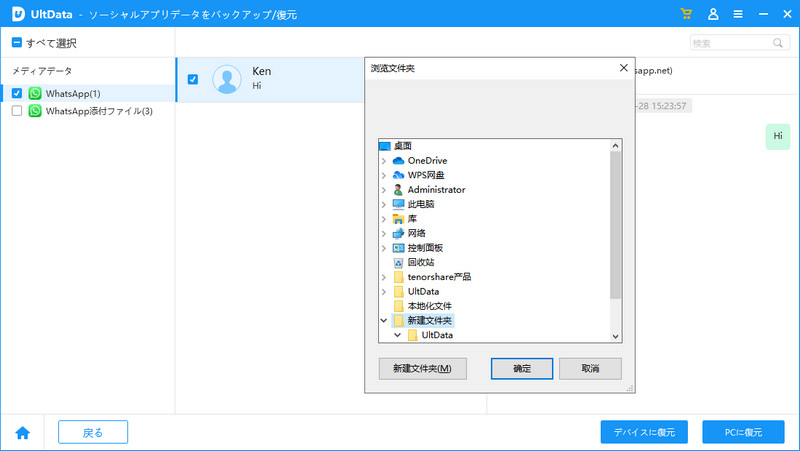Select OneDrive label in folder tree

point(428,161)
